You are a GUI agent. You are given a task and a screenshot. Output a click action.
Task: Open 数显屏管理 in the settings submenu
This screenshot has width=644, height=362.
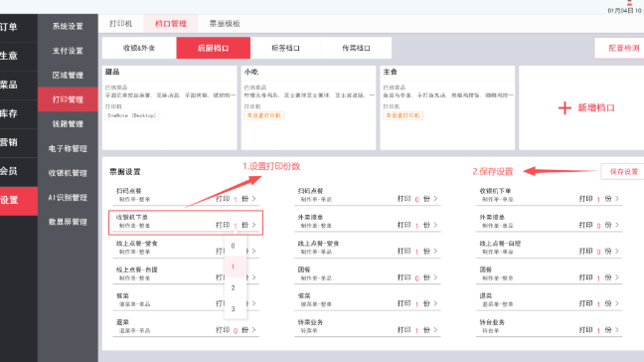(68, 222)
